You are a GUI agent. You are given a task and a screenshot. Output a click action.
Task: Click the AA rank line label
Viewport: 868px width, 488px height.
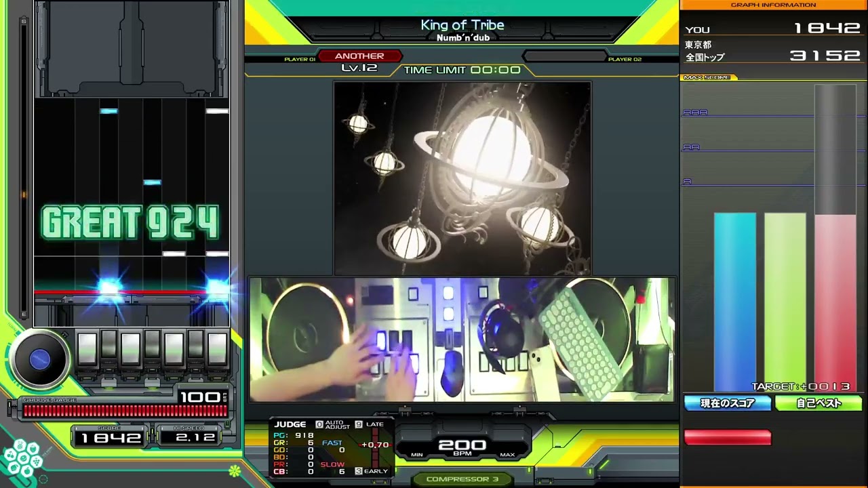pyautogui.click(x=691, y=147)
